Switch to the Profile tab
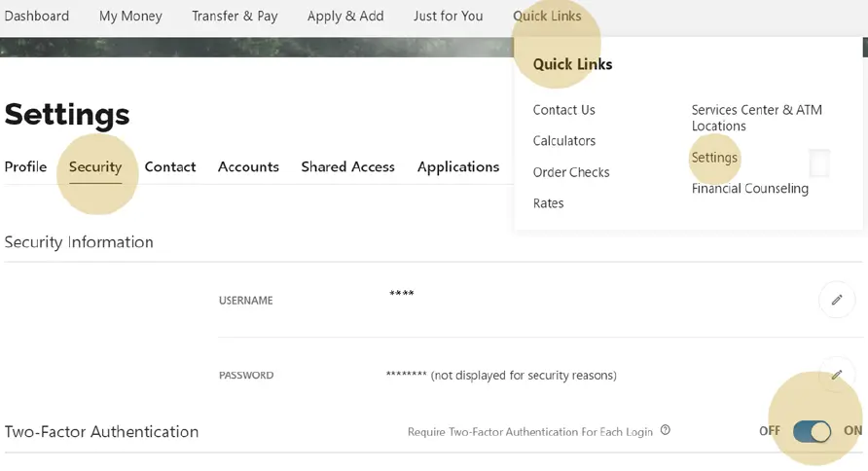Image resolution: width=868 pixels, height=471 pixels. click(x=25, y=166)
